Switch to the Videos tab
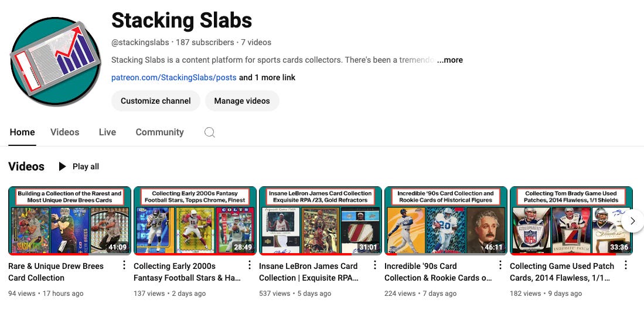This screenshot has width=644, height=324. [65, 132]
